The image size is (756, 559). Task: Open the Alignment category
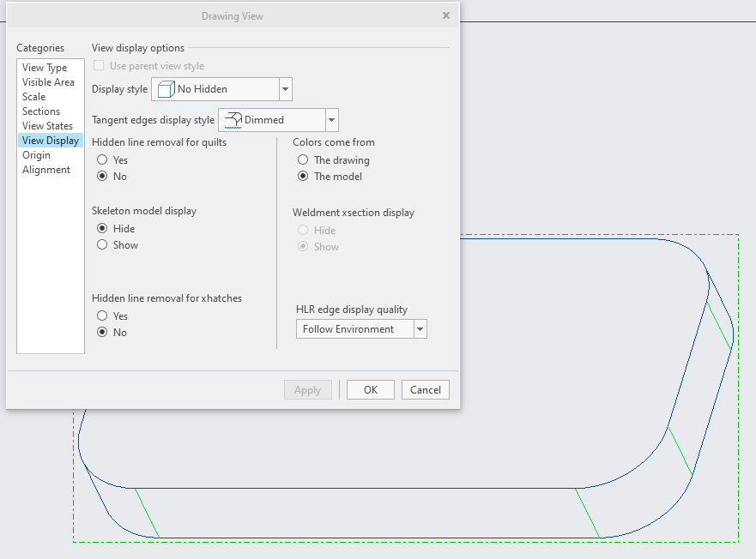pos(46,170)
